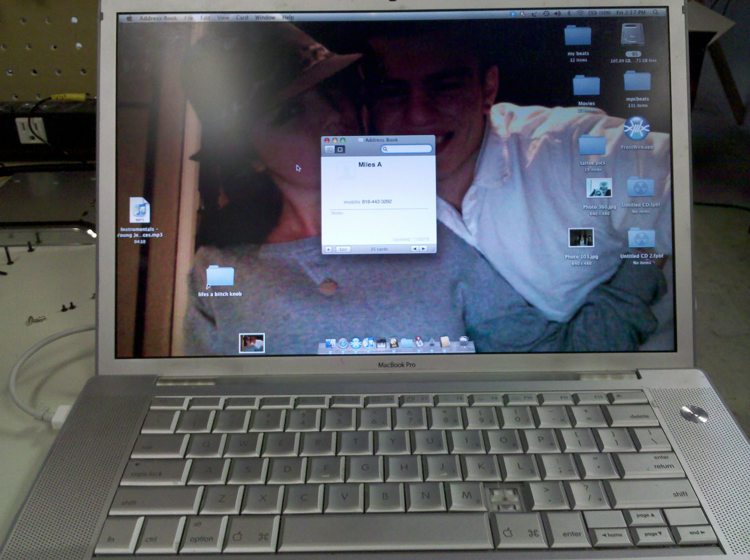Go to the previous card arrow
Image resolution: width=750 pixels, height=560 pixels.
(415, 249)
